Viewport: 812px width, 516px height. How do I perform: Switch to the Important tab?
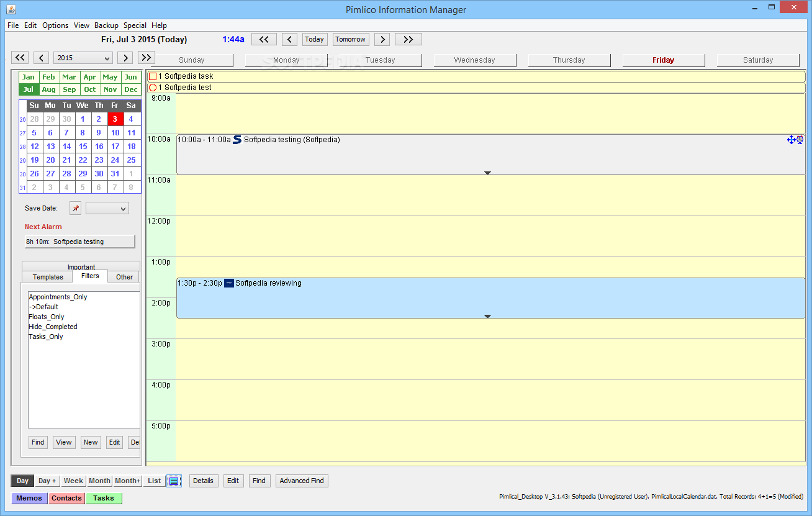81,266
